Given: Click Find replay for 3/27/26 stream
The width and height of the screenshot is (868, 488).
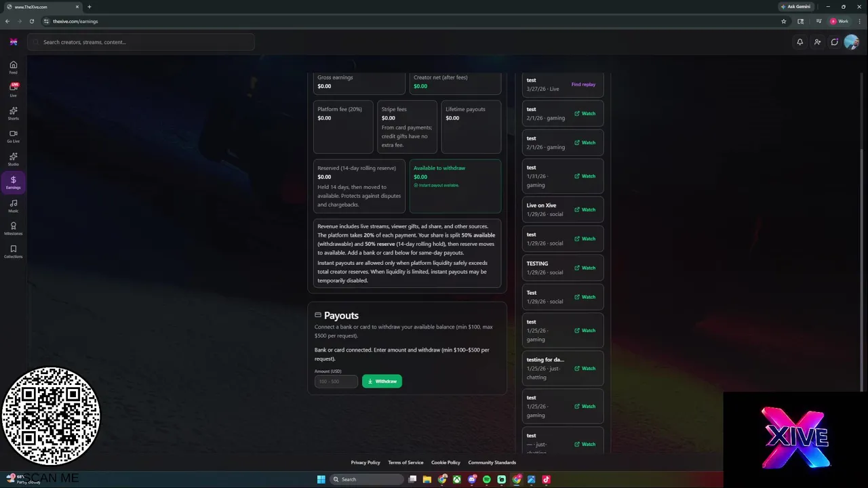Looking at the screenshot, I should [x=583, y=85].
